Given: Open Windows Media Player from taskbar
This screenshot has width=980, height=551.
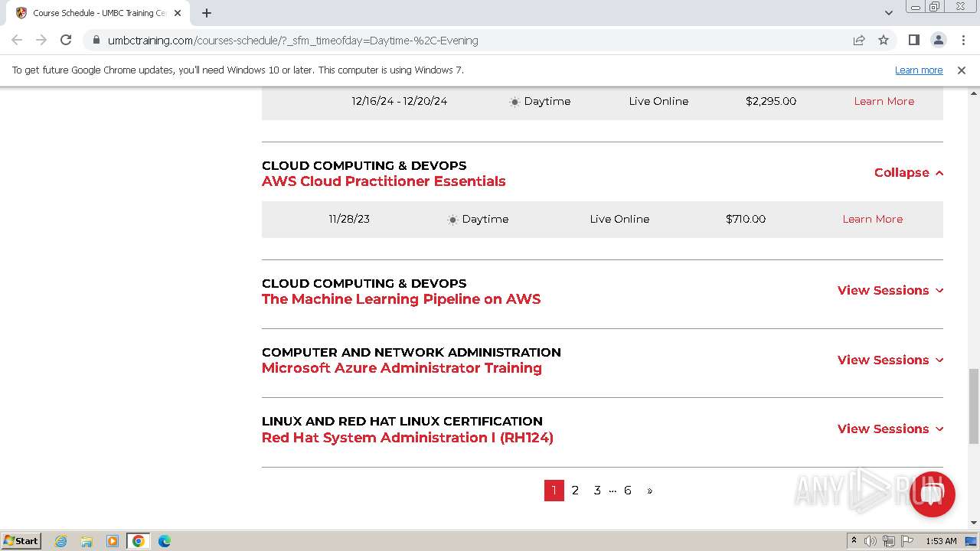Looking at the screenshot, I should point(113,541).
